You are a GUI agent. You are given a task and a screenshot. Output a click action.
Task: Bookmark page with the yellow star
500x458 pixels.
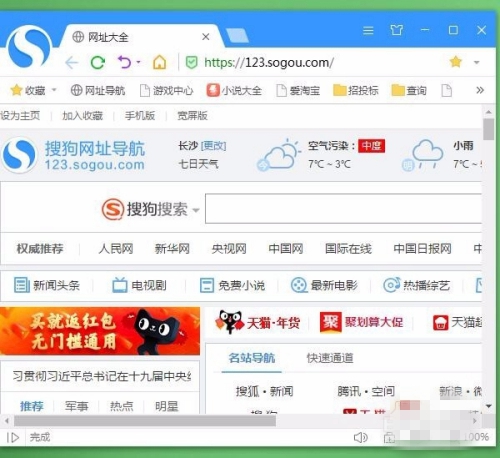click(x=455, y=62)
